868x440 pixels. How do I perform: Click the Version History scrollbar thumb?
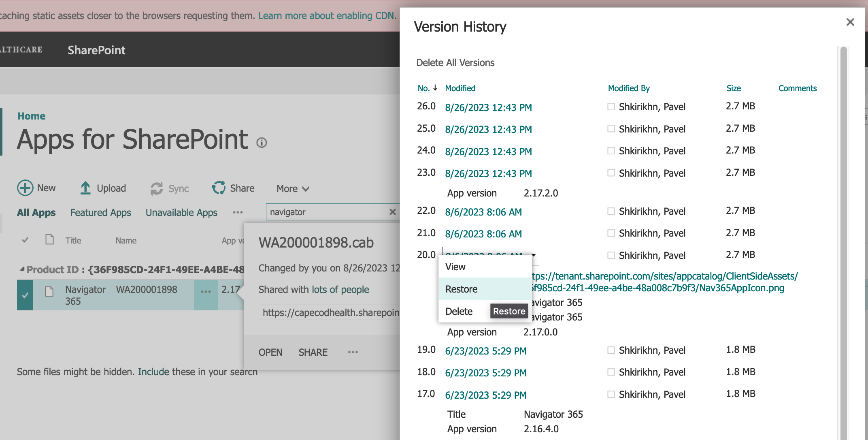844,243
